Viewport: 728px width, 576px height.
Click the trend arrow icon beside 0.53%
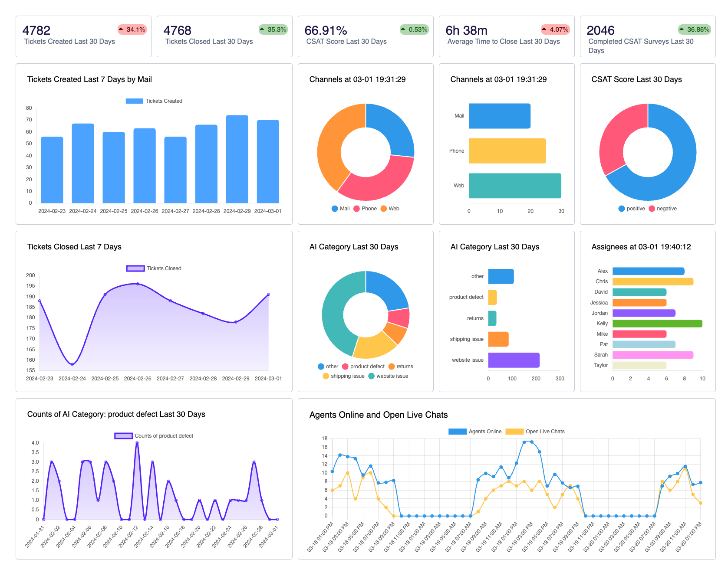coord(403,29)
